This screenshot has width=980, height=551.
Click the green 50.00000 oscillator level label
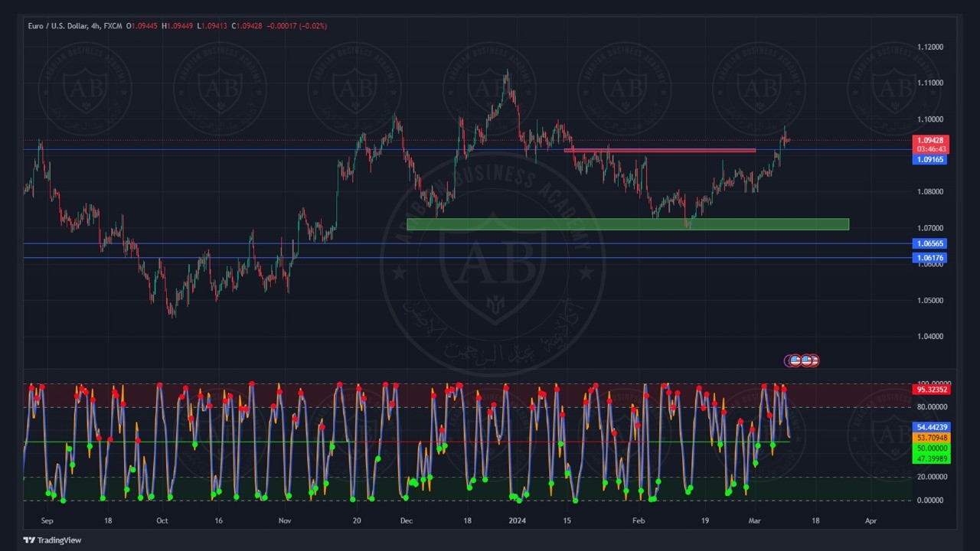(932, 448)
